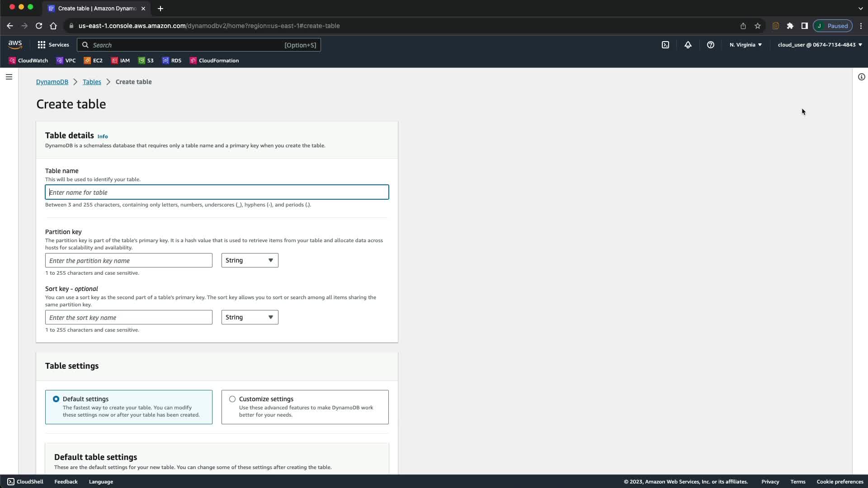Expand the N. Virginia region selector
Screen dimensions: 868x488
(x=745, y=45)
